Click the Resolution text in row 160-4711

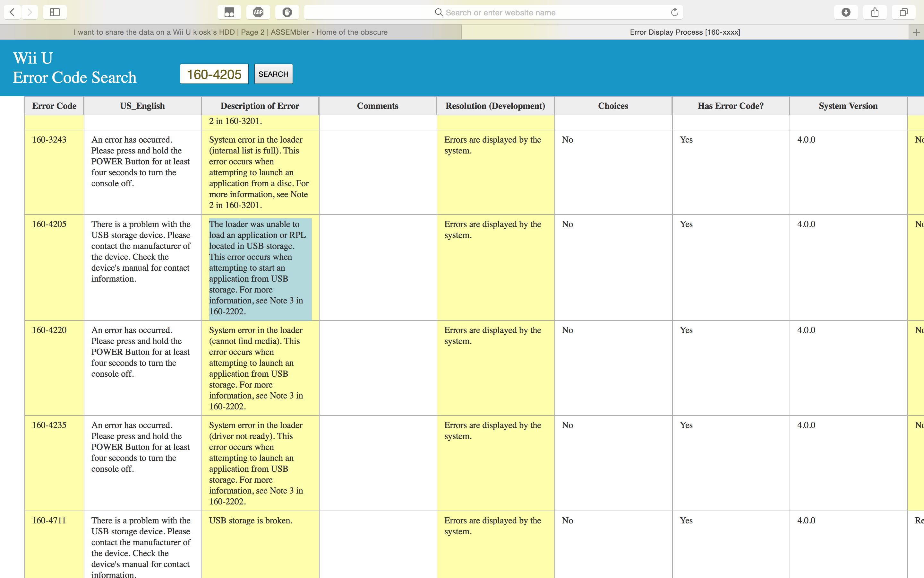493,526
